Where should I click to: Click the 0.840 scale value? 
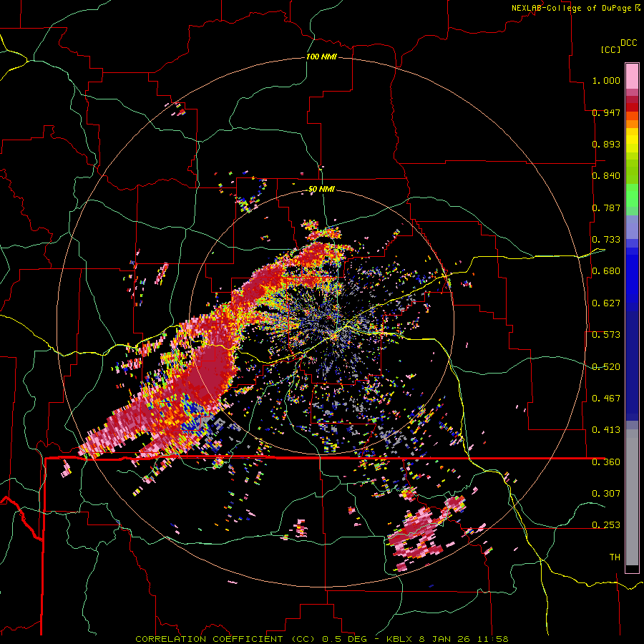(606, 176)
